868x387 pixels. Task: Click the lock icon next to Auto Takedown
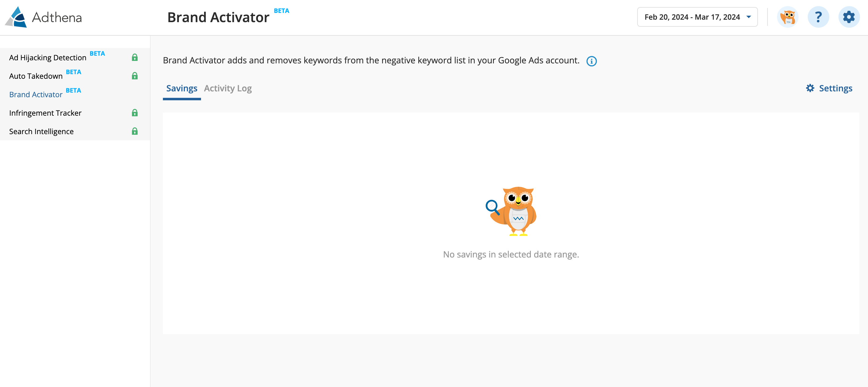[135, 76]
